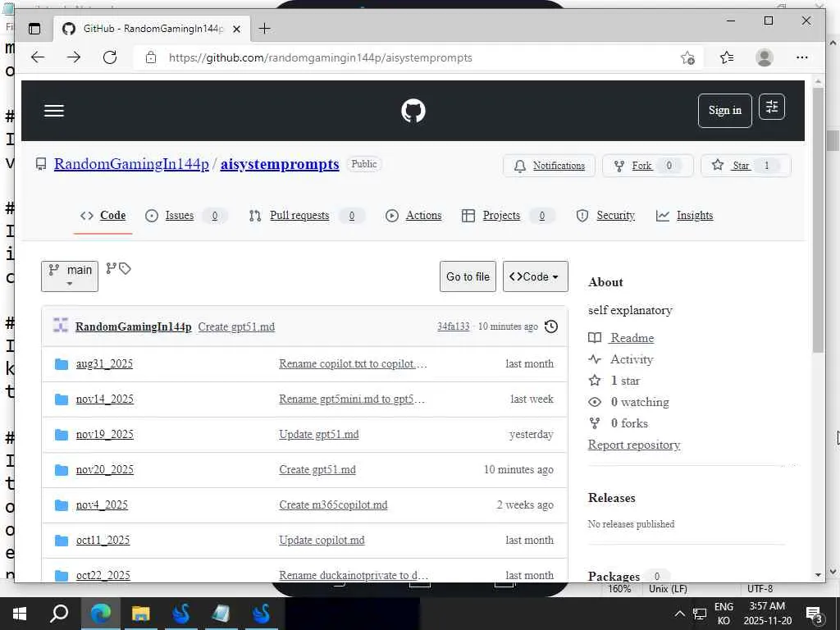
Task: Open the Actions tab
Action: click(413, 216)
